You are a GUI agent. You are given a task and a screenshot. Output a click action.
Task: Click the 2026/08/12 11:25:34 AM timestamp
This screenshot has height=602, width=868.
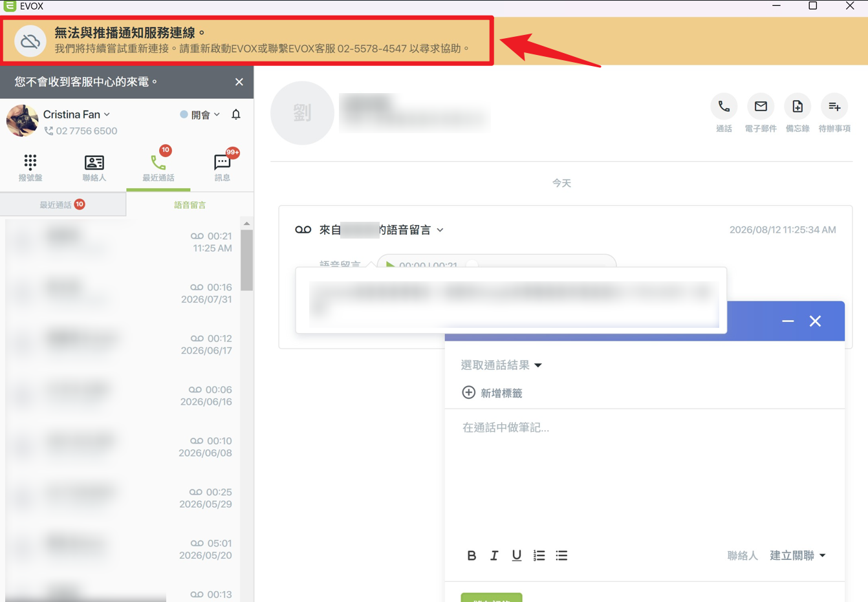click(x=783, y=230)
